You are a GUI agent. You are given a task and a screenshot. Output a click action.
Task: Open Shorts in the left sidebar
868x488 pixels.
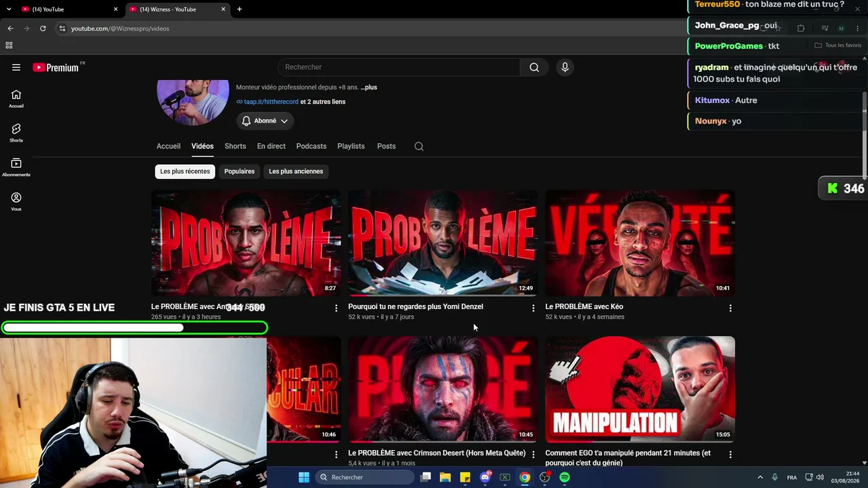pos(16,133)
